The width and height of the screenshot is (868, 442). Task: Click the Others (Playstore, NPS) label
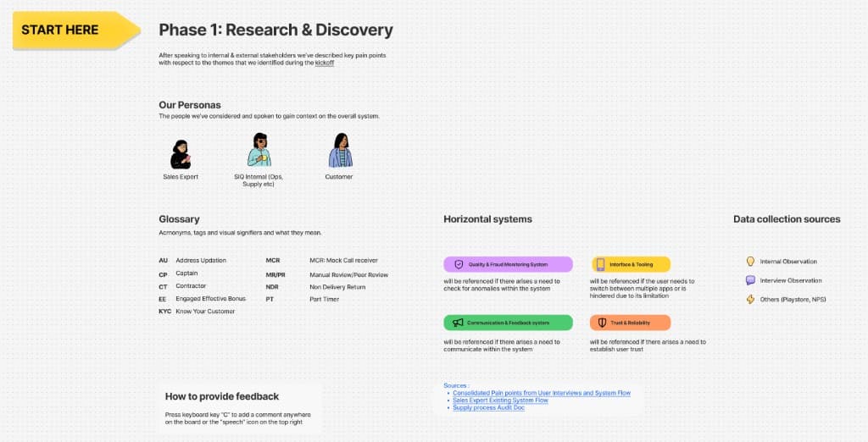(x=793, y=299)
